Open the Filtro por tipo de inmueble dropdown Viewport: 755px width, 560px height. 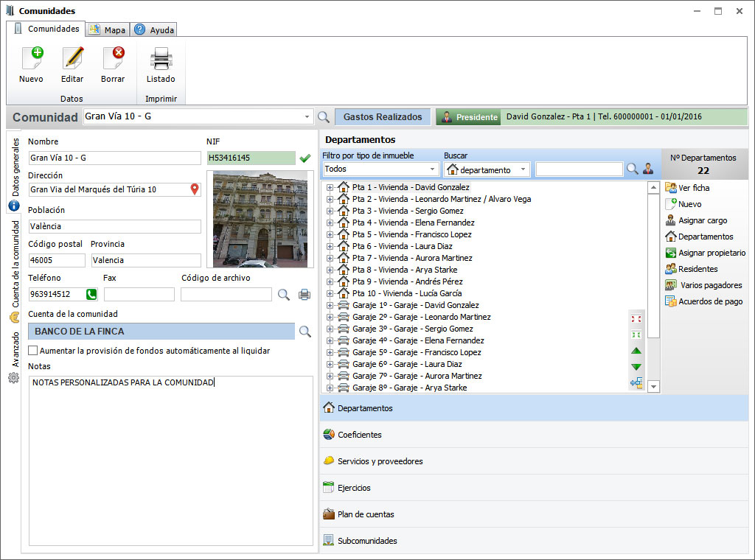pos(432,169)
